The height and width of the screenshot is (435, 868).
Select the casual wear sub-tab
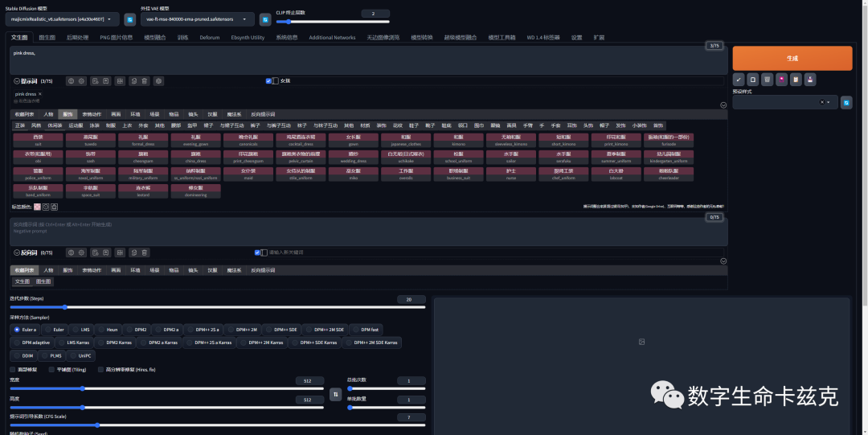(55, 125)
